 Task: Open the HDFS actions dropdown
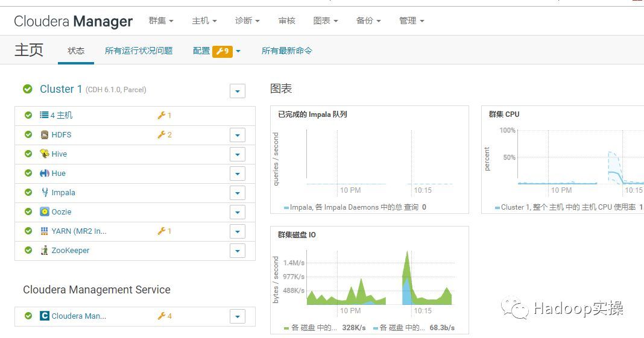click(x=238, y=135)
